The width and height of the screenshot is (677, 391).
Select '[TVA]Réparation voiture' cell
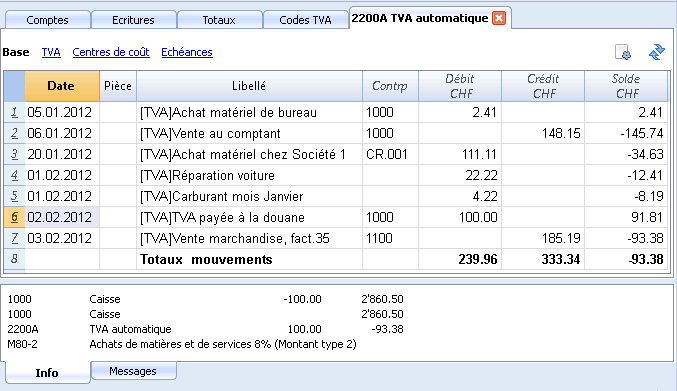point(249,175)
